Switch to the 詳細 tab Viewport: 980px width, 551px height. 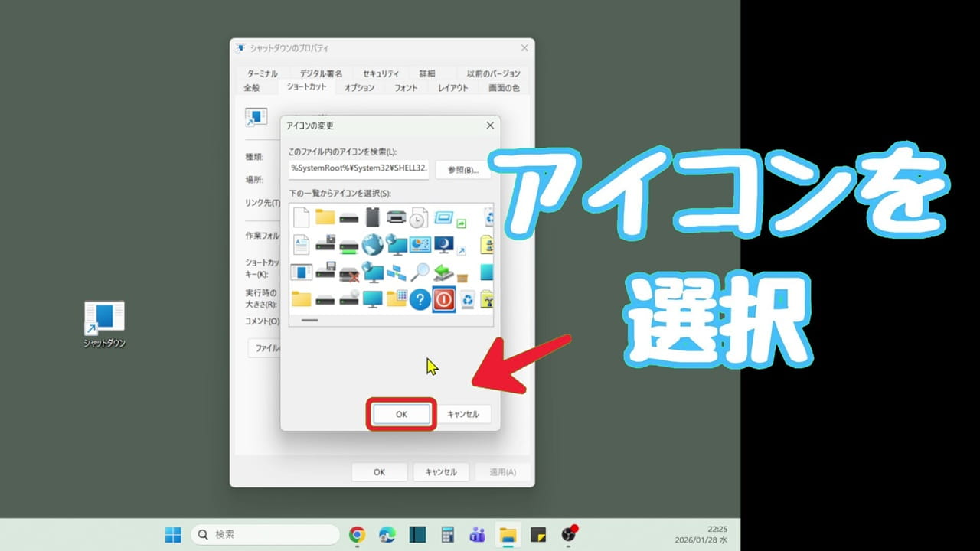click(x=428, y=73)
